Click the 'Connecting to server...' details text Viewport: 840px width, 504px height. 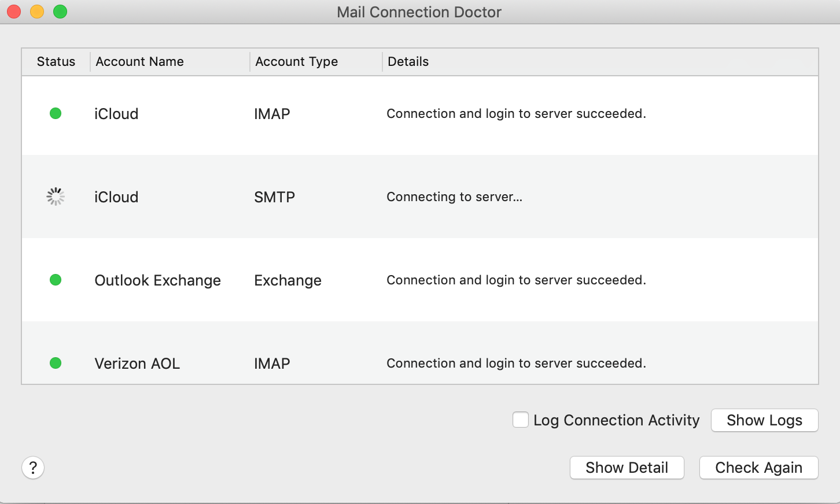coord(454,197)
